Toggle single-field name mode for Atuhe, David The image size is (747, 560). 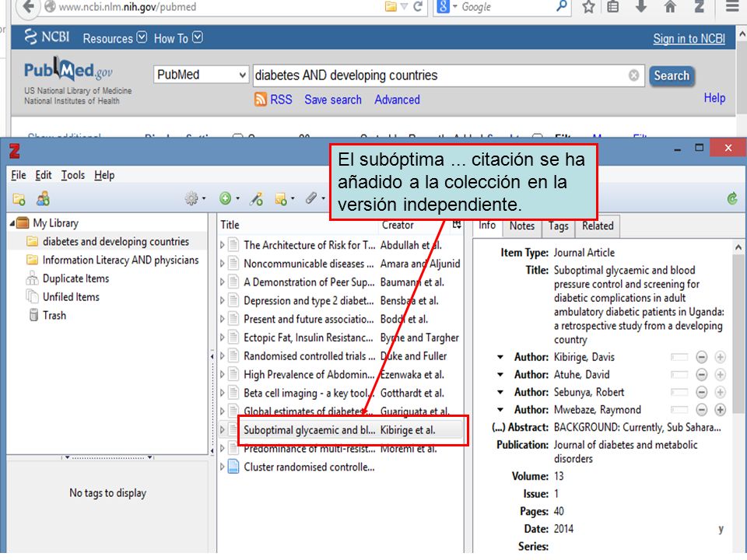tap(679, 375)
